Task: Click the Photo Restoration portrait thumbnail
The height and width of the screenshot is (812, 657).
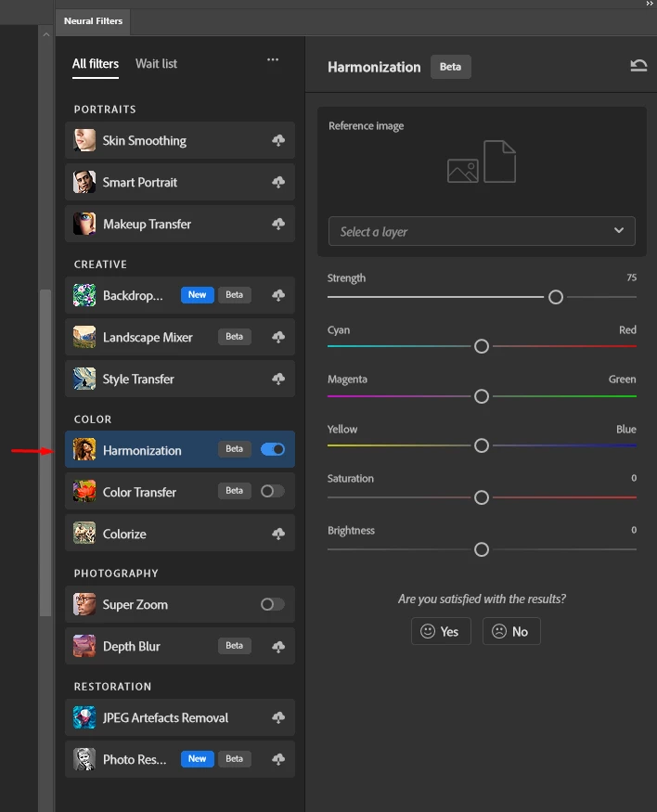Action: (84, 759)
